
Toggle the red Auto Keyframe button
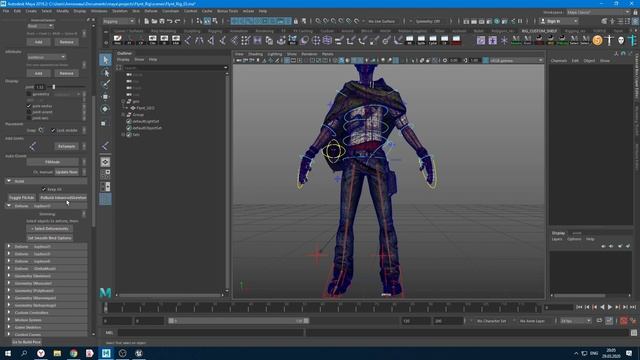(624, 321)
